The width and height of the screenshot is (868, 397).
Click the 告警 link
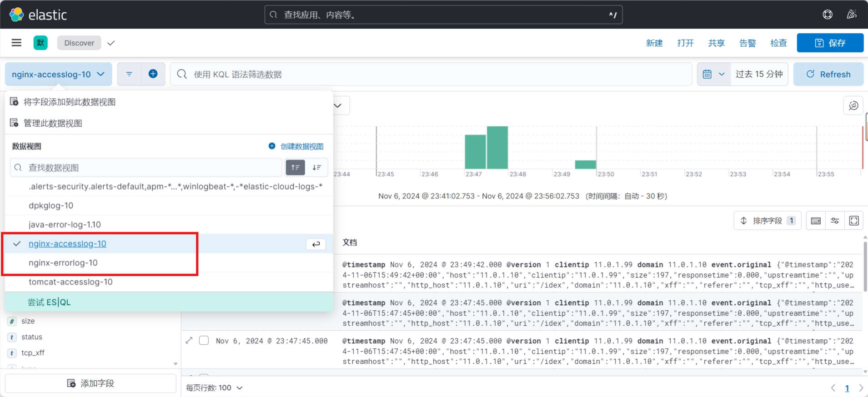point(748,43)
